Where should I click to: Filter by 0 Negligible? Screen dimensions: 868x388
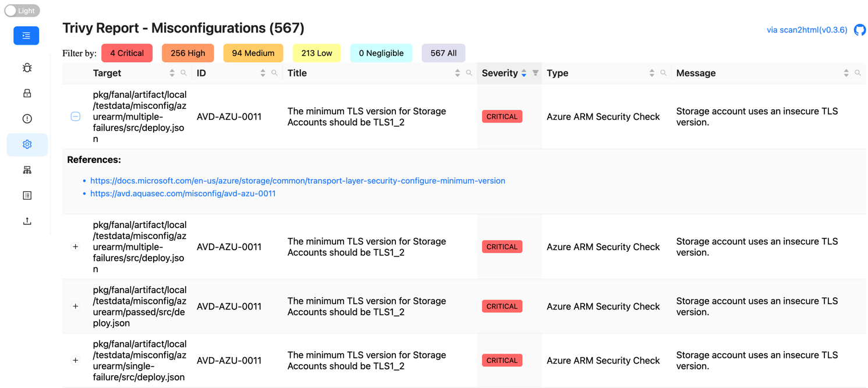(381, 53)
